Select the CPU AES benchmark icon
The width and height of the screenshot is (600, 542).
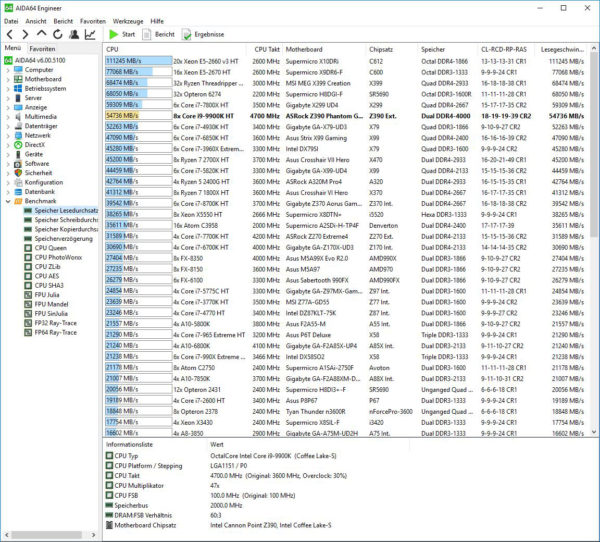coord(28,276)
